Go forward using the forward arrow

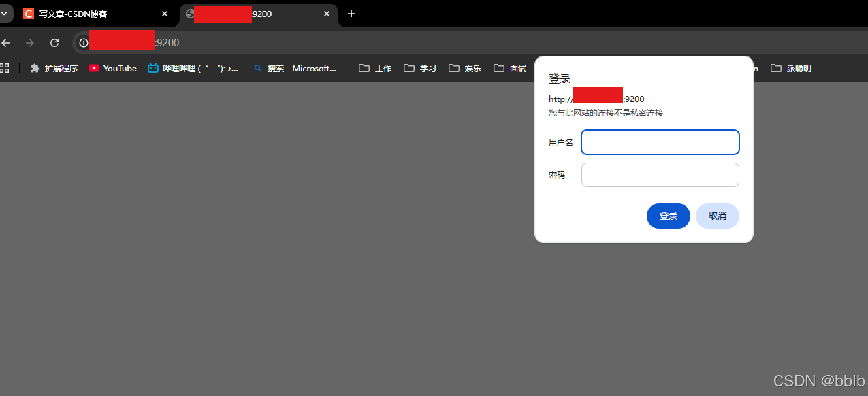[30, 43]
